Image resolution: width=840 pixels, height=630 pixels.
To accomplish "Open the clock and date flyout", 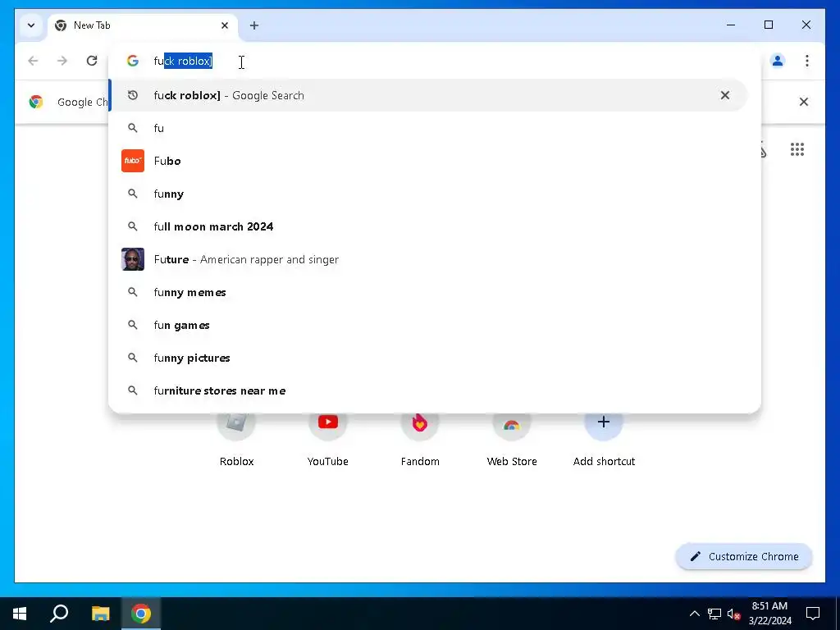I will click(769, 614).
